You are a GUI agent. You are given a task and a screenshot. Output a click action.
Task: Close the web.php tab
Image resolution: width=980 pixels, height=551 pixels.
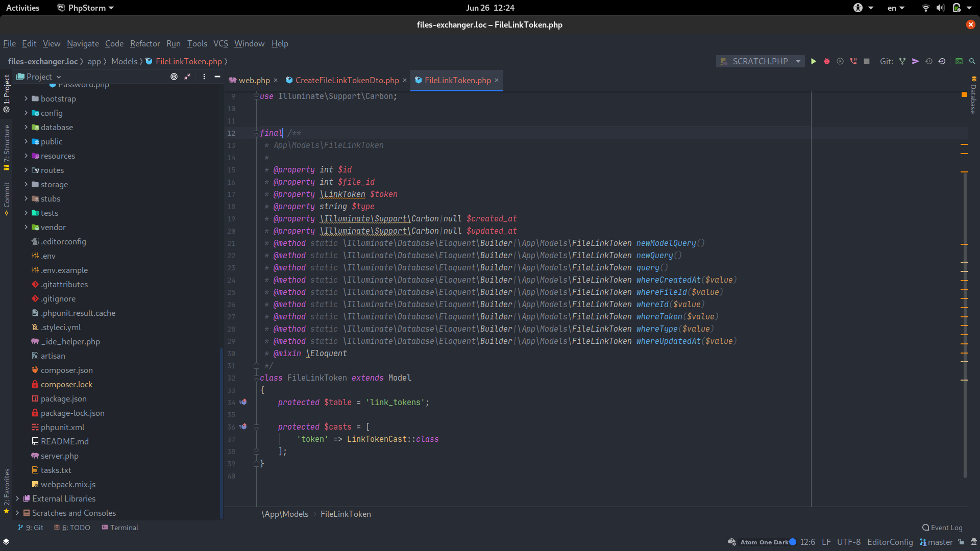pos(276,80)
